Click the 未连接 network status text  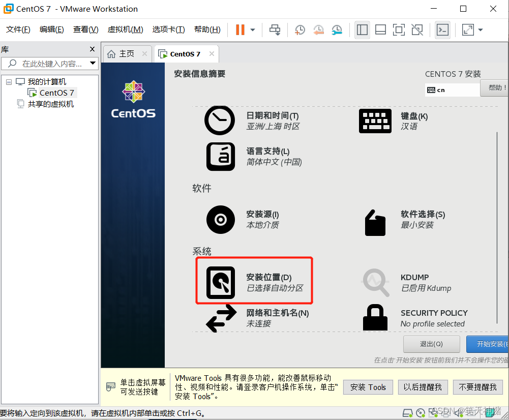pyautogui.click(x=259, y=323)
